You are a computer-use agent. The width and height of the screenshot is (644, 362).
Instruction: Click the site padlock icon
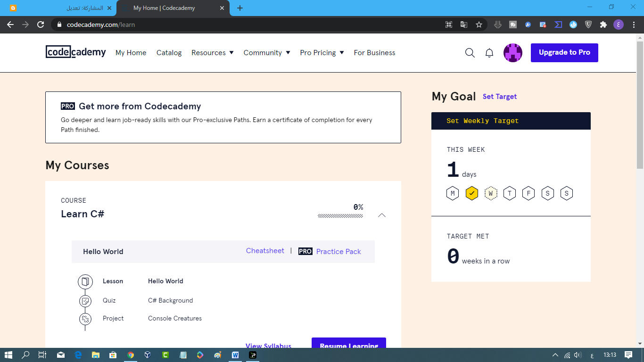[59, 25]
